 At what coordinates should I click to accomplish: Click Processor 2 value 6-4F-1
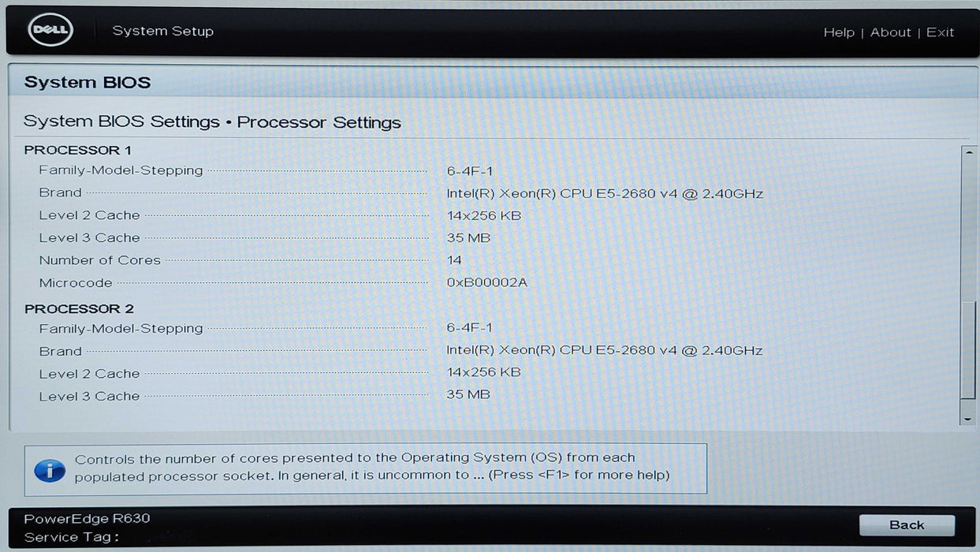click(469, 327)
